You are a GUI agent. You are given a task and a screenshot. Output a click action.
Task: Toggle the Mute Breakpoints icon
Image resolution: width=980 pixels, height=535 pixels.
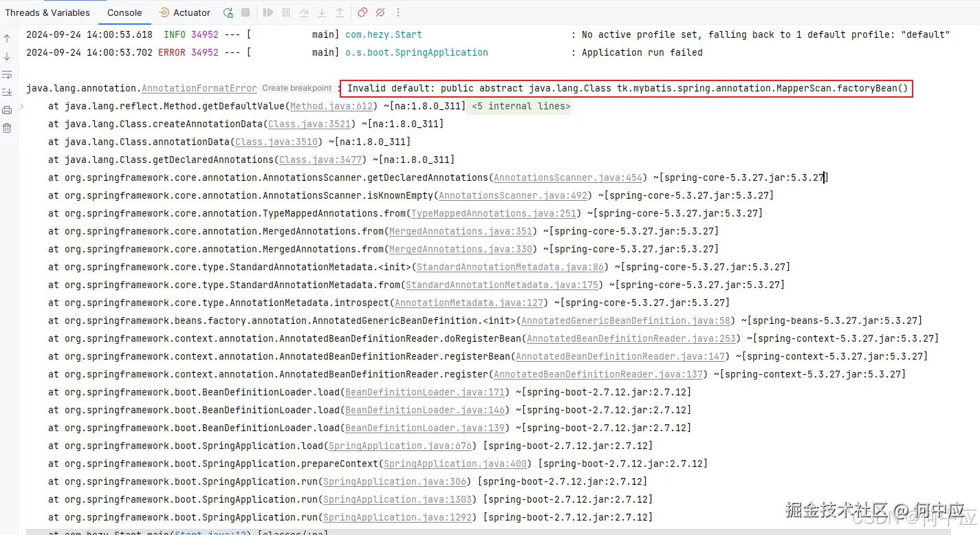tap(380, 12)
